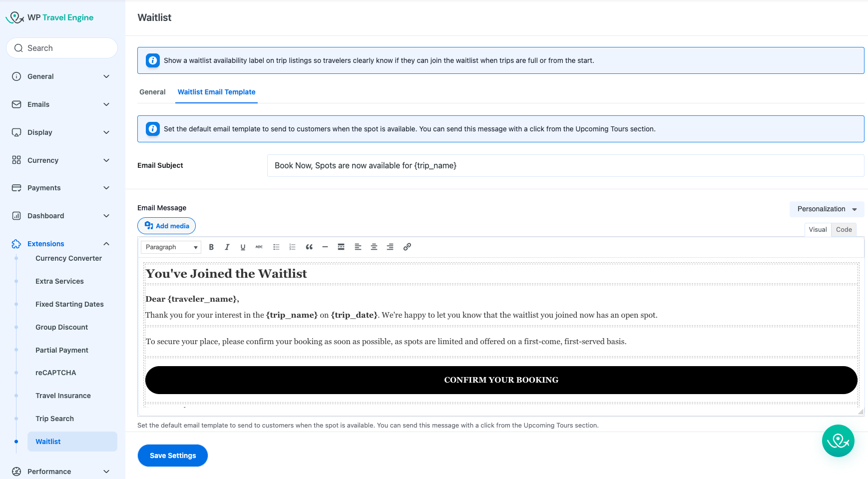
Task: Click the underline formatting icon
Action: pyautogui.click(x=243, y=247)
